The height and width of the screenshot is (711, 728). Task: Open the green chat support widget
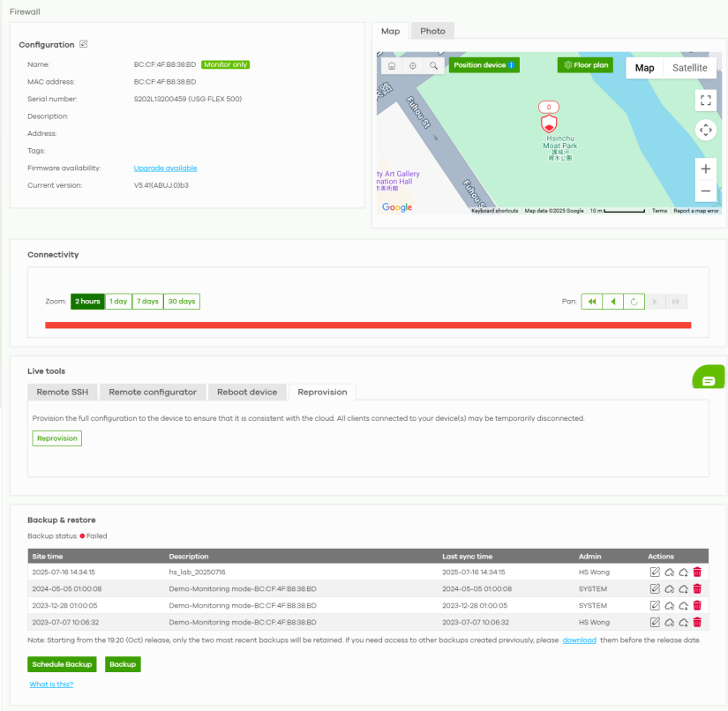point(708,380)
